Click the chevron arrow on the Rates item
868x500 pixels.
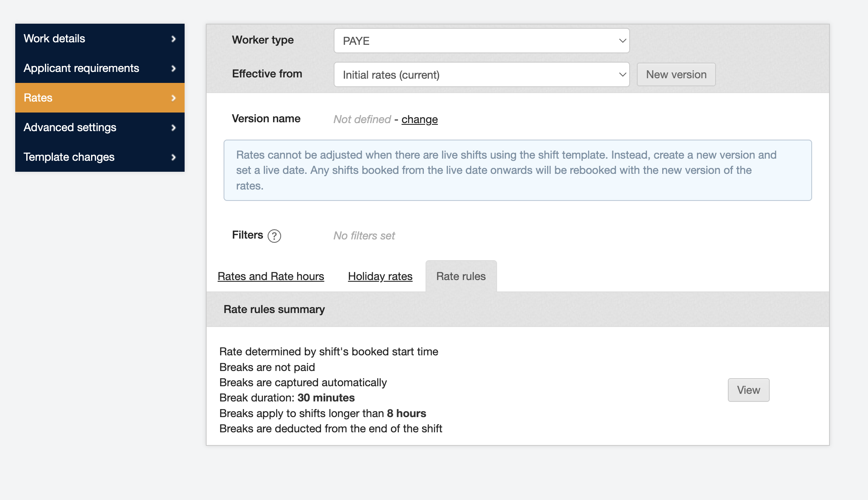pos(173,98)
